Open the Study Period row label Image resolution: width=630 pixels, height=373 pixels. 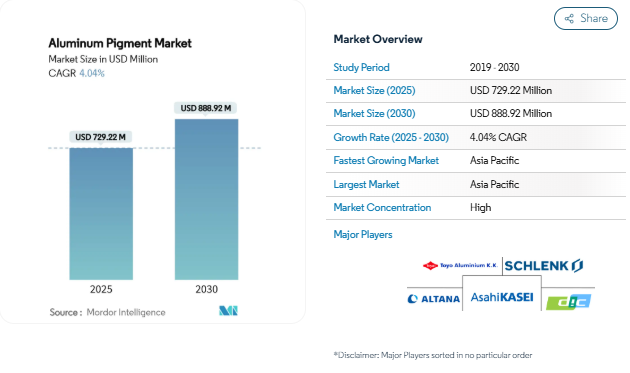[361, 67]
